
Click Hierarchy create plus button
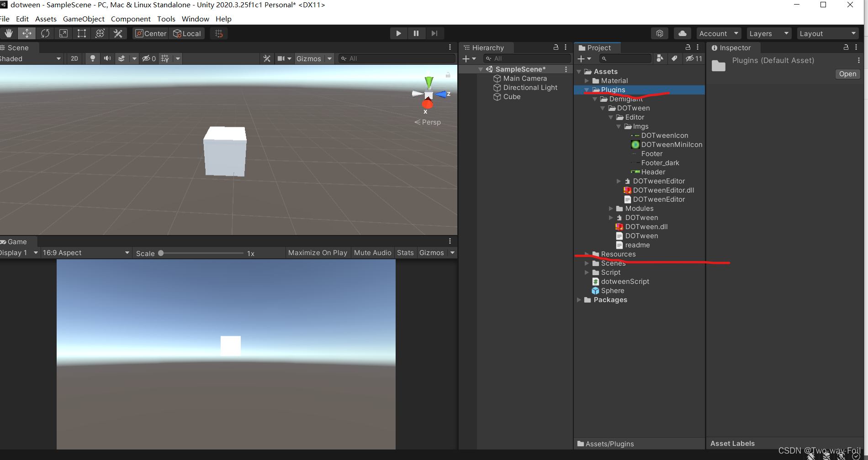(x=469, y=58)
